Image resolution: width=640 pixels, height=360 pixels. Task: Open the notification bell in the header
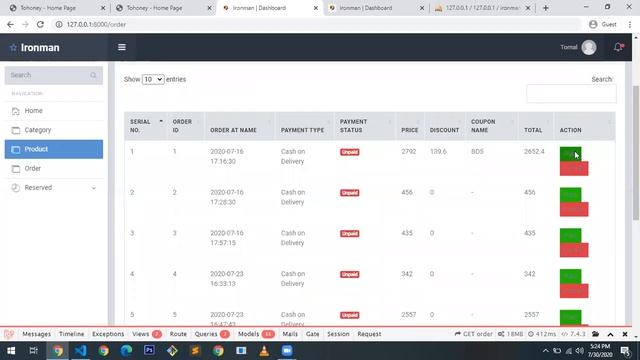click(x=618, y=47)
